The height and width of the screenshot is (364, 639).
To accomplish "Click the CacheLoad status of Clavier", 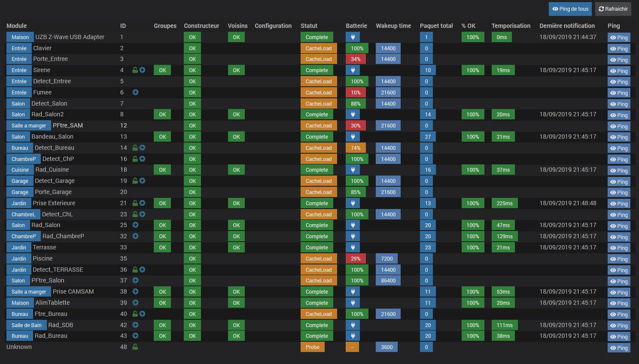I will tap(319, 49).
